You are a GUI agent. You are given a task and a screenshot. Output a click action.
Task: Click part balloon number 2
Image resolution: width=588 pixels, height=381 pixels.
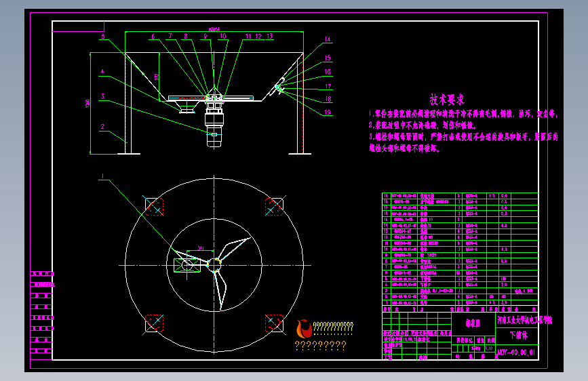pyautogui.click(x=102, y=126)
